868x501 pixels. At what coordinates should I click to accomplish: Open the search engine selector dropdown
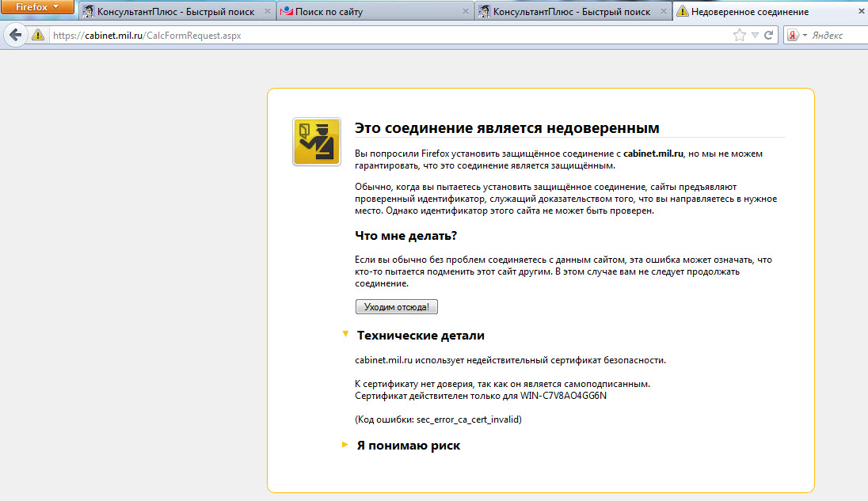[805, 36]
